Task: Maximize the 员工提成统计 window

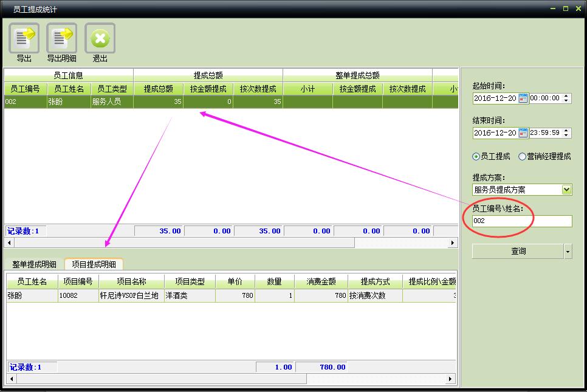Action: [566, 9]
